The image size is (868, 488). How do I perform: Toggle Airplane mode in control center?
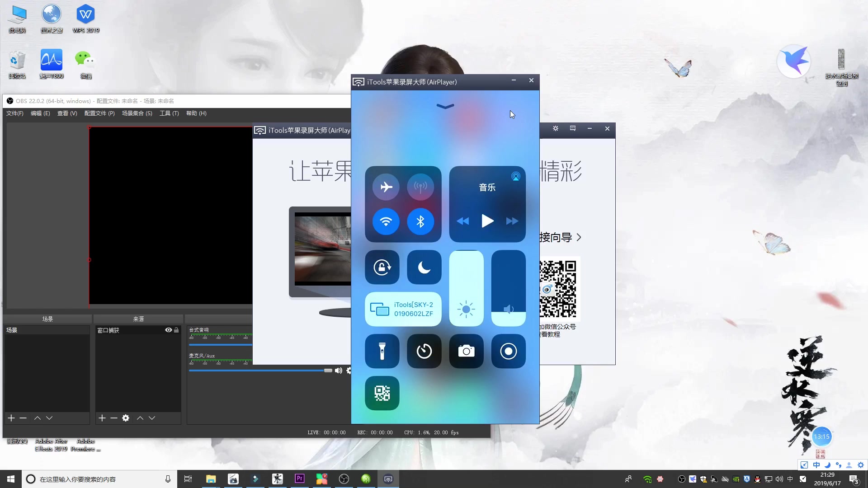(x=386, y=187)
